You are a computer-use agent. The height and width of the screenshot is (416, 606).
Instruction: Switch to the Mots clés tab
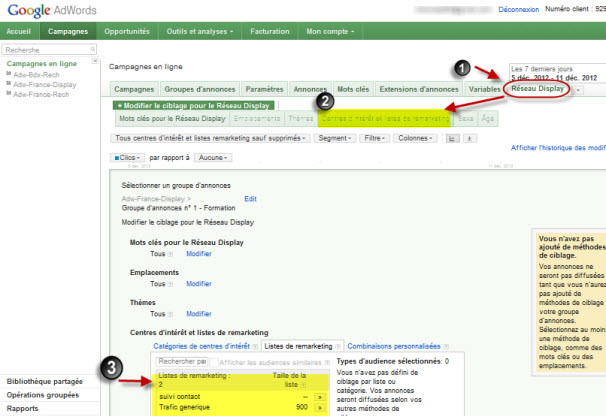(x=353, y=89)
